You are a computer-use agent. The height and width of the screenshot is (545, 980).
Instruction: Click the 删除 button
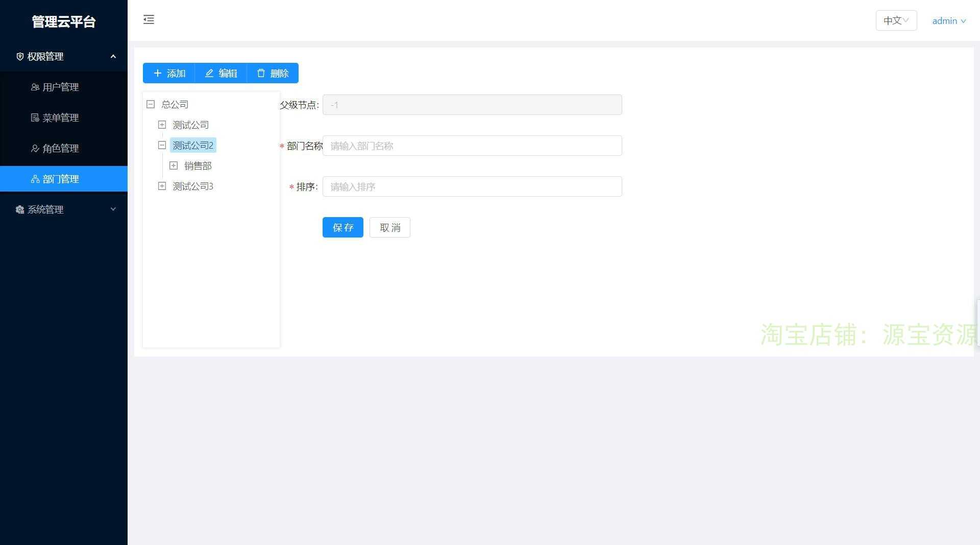pyautogui.click(x=273, y=73)
